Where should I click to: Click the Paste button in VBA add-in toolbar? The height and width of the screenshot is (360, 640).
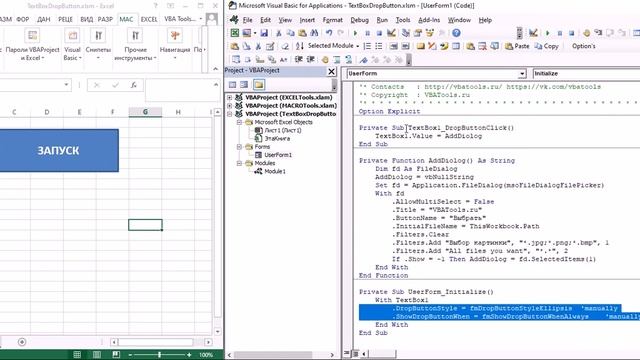click(x=517, y=46)
